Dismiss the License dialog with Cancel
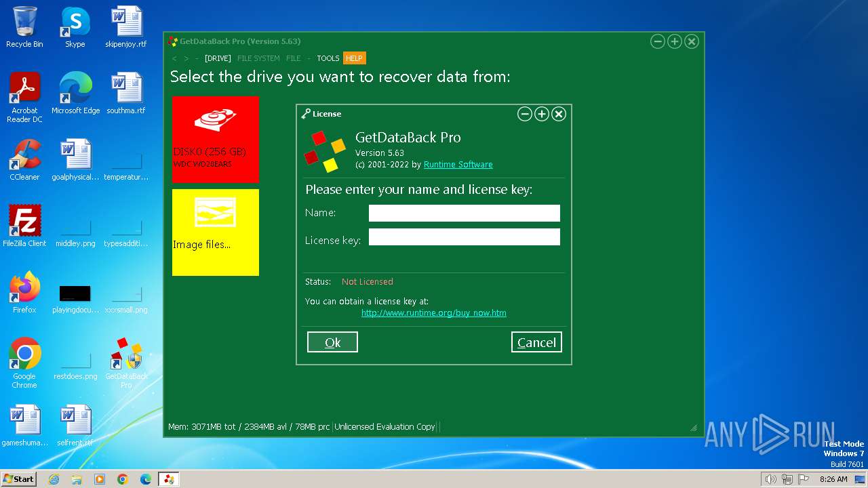 click(x=536, y=342)
